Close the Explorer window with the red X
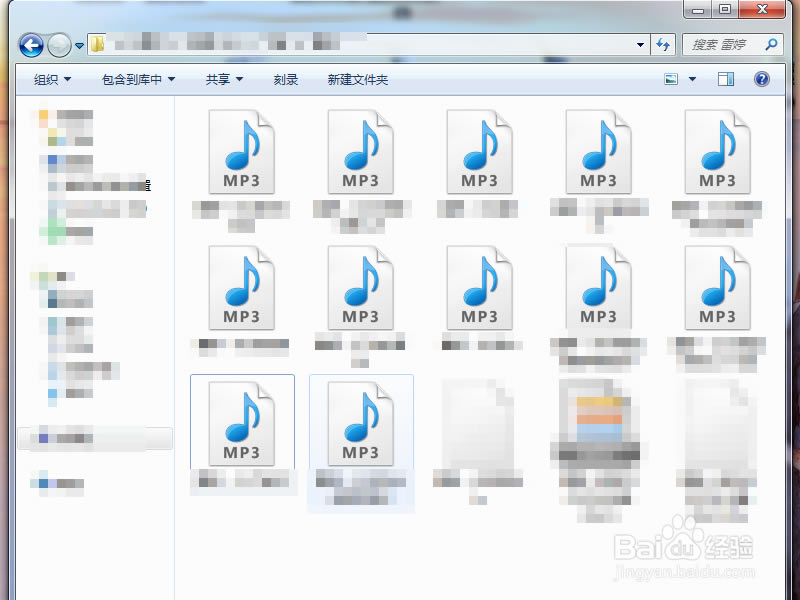 tap(762, 9)
